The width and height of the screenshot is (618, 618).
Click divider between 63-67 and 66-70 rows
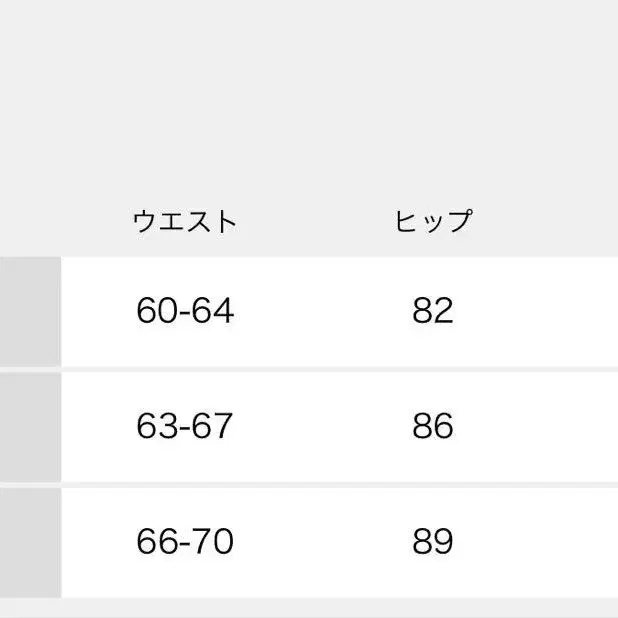tap(309, 484)
